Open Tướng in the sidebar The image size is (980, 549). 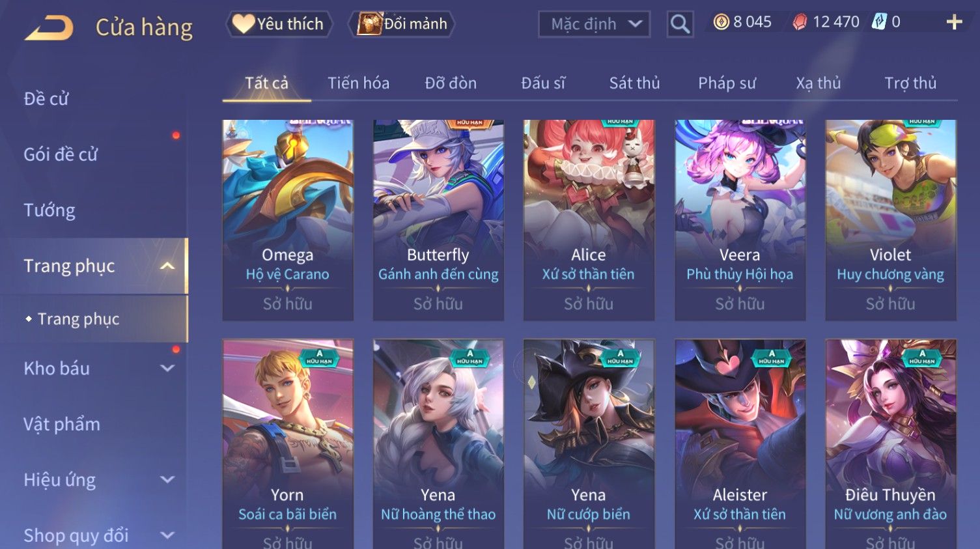coord(49,210)
